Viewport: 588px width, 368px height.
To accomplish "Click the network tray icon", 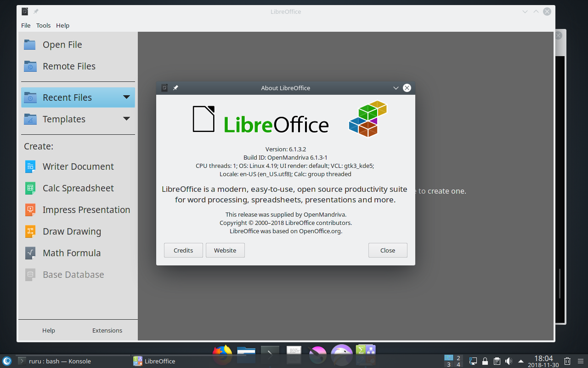I will click(x=473, y=361).
